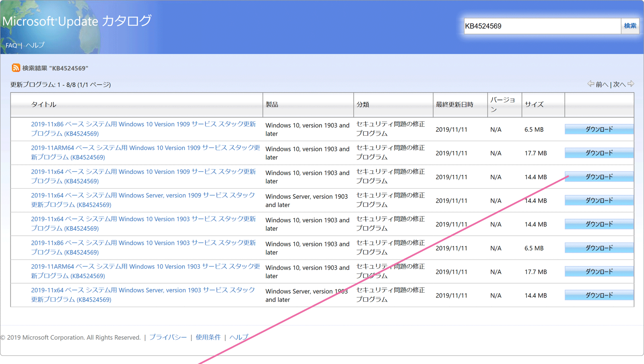Open 2019-11 x86 Windows 10 Version 1909 update link
Image resolution: width=644 pixels, height=364 pixels.
[x=143, y=129]
